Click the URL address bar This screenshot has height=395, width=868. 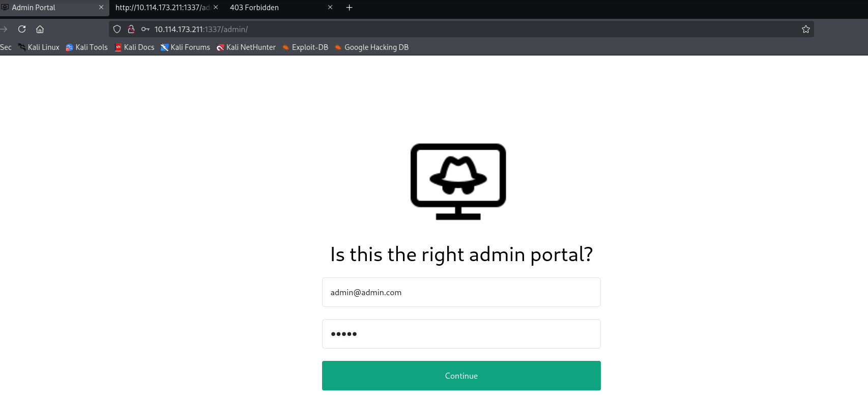458,29
